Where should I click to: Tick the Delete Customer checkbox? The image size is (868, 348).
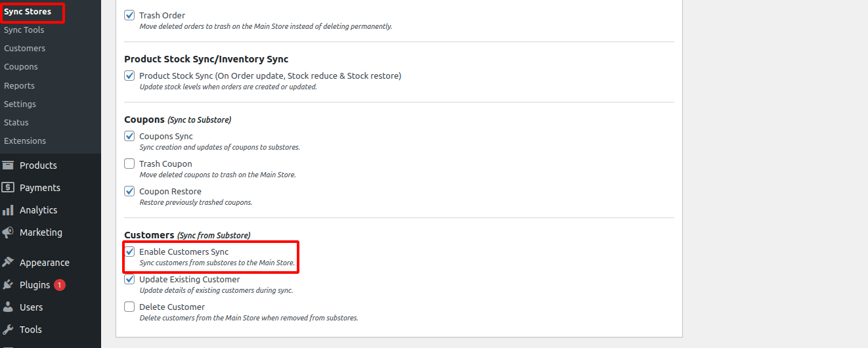click(x=129, y=307)
